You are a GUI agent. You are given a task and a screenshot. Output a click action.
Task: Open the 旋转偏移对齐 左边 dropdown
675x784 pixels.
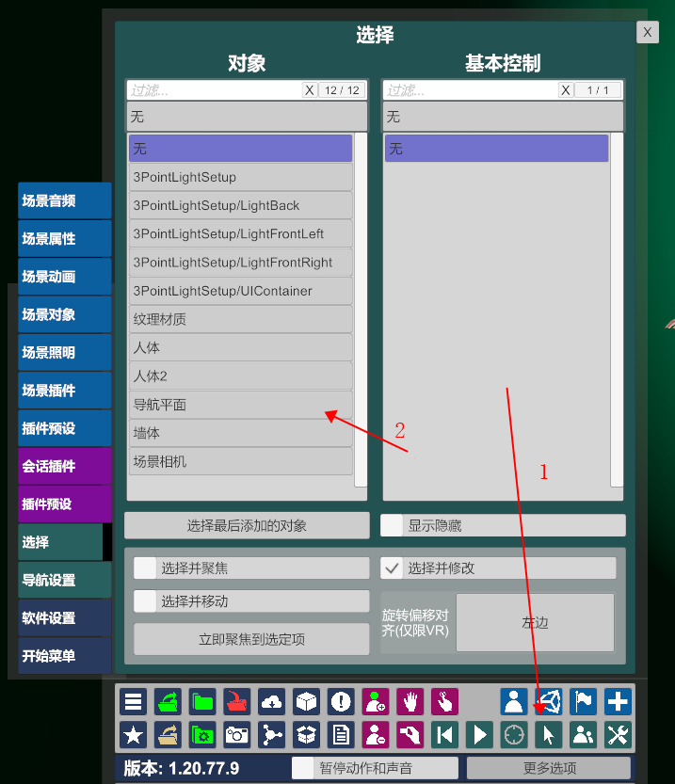tap(535, 622)
